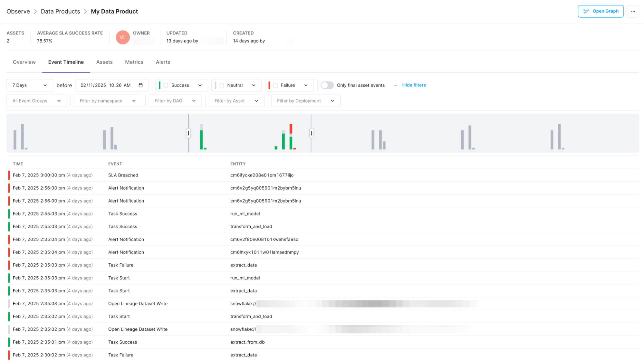This screenshot has width=644, height=361.
Task: Check the Neutral filter checkbox
Action: tap(222, 85)
